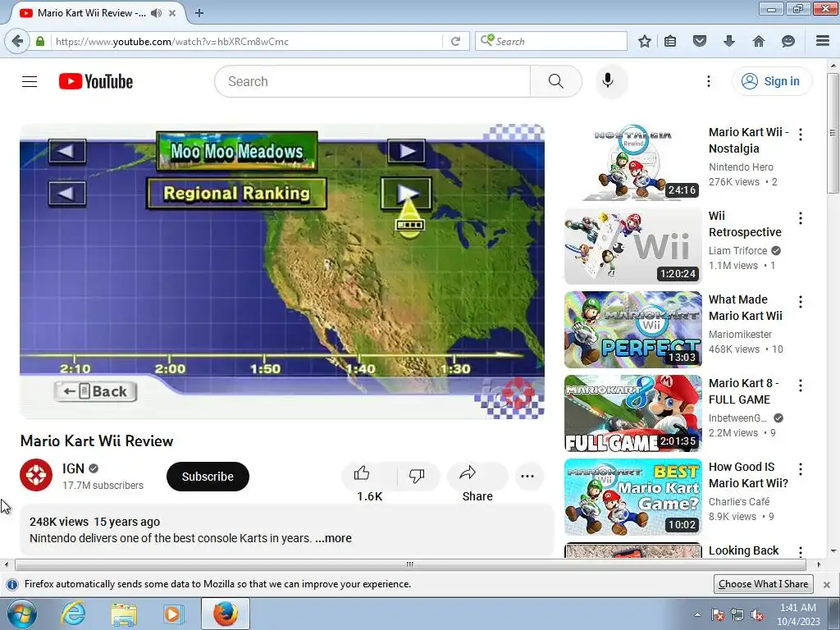Go to Firefox home page icon

pyautogui.click(x=759, y=41)
